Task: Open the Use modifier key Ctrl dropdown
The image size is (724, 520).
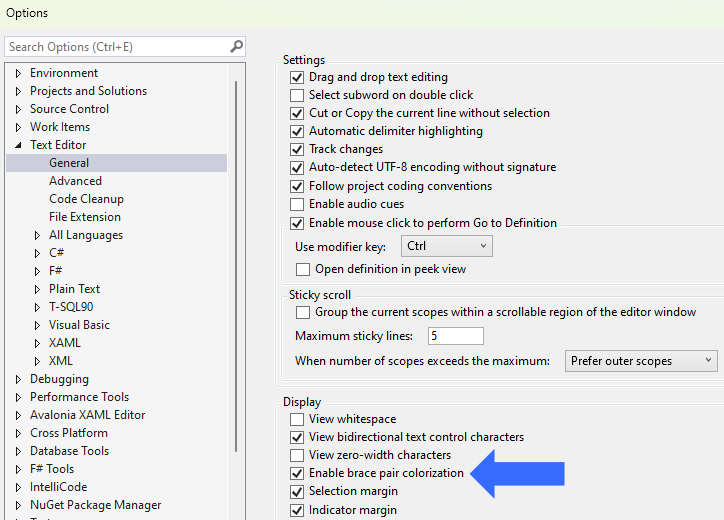Action: (446, 246)
